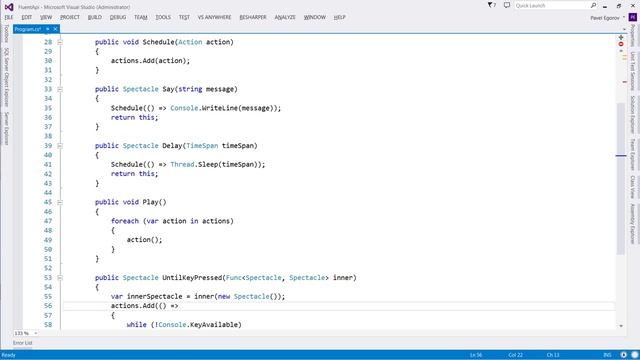The height and width of the screenshot is (360, 640).
Task: Click the red ReSharper error indicator
Action: (x=621, y=44)
